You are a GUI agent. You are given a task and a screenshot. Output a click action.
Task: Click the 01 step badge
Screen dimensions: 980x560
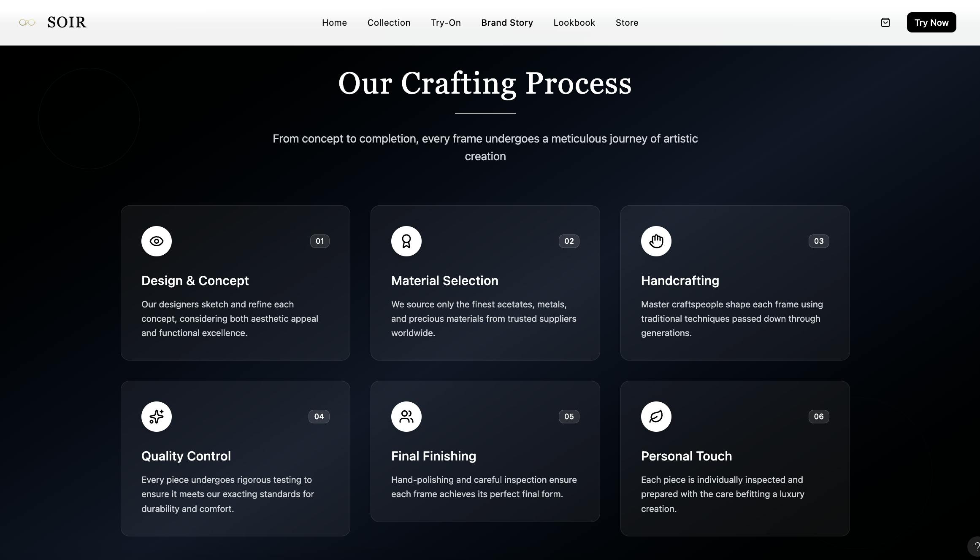319,241
